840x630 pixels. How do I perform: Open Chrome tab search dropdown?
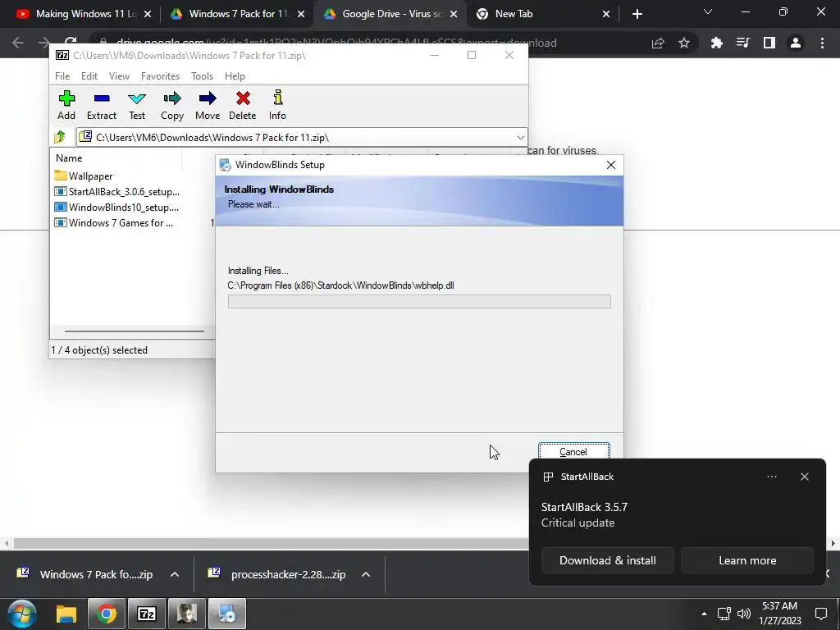click(708, 11)
